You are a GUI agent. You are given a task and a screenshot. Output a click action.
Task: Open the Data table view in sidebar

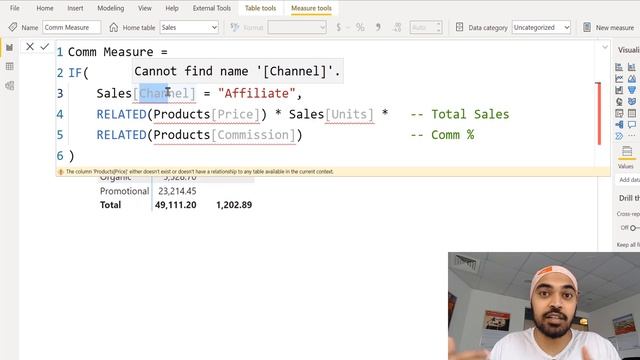9,66
